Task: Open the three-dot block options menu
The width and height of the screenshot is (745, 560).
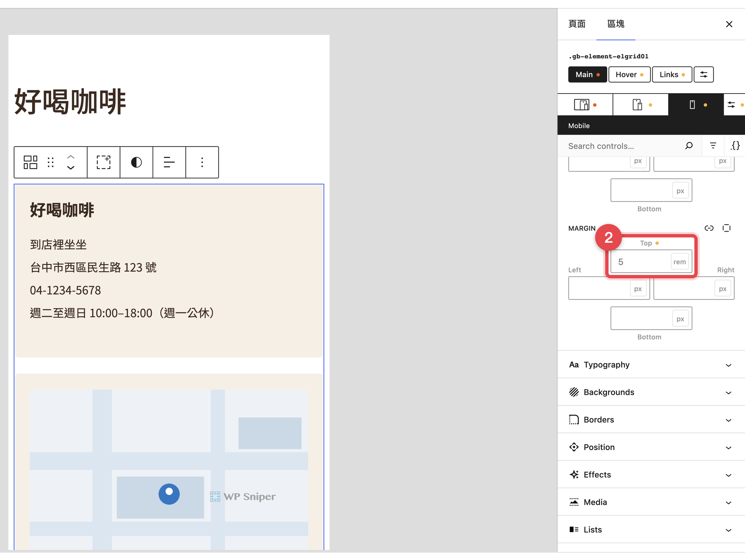Action: pos(202,162)
